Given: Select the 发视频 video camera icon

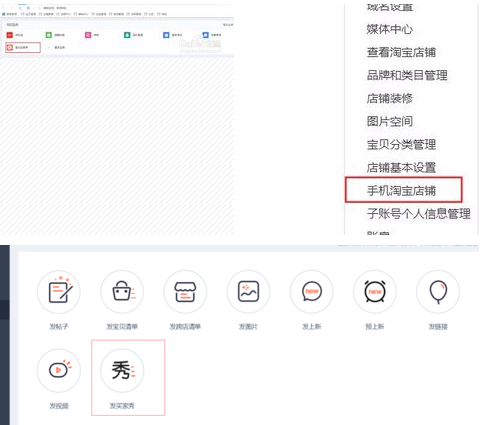Looking at the screenshot, I should 59,370.
